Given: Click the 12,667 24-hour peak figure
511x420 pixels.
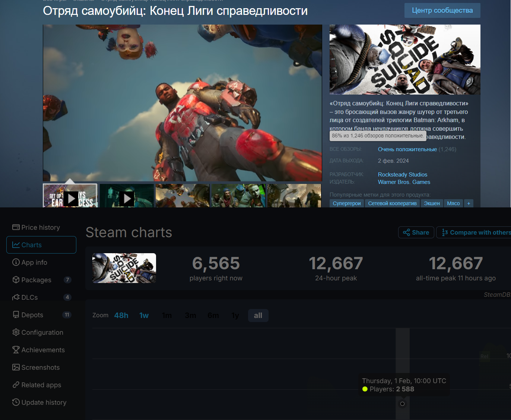Looking at the screenshot, I should coord(336,264).
